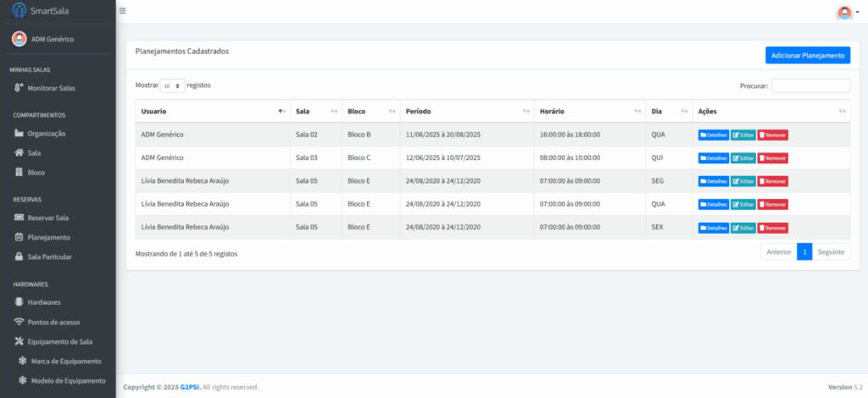Open Equipamento de Sala tools item
Viewport: 868px width, 398px height.
click(59, 341)
